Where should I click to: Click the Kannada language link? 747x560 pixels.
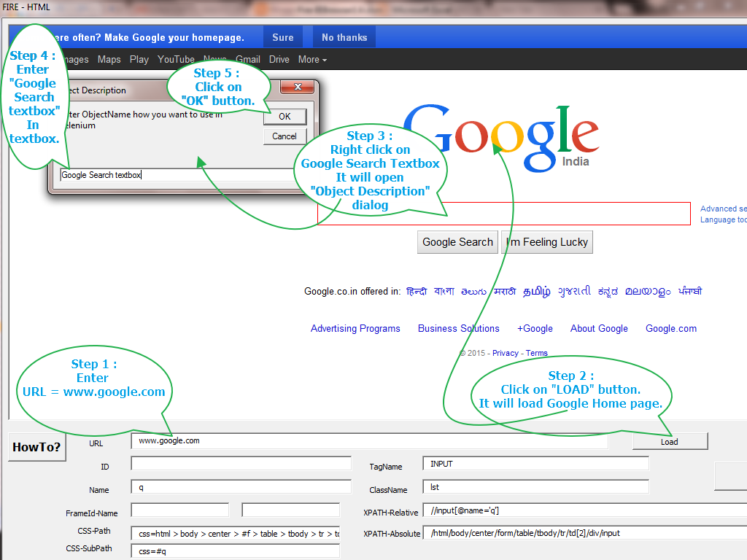[x=608, y=292]
